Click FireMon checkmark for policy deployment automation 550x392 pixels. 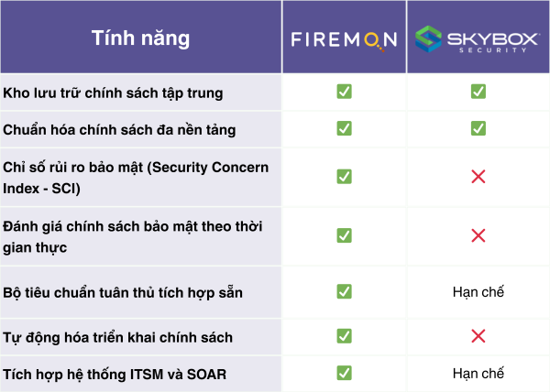pyautogui.click(x=344, y=337)
